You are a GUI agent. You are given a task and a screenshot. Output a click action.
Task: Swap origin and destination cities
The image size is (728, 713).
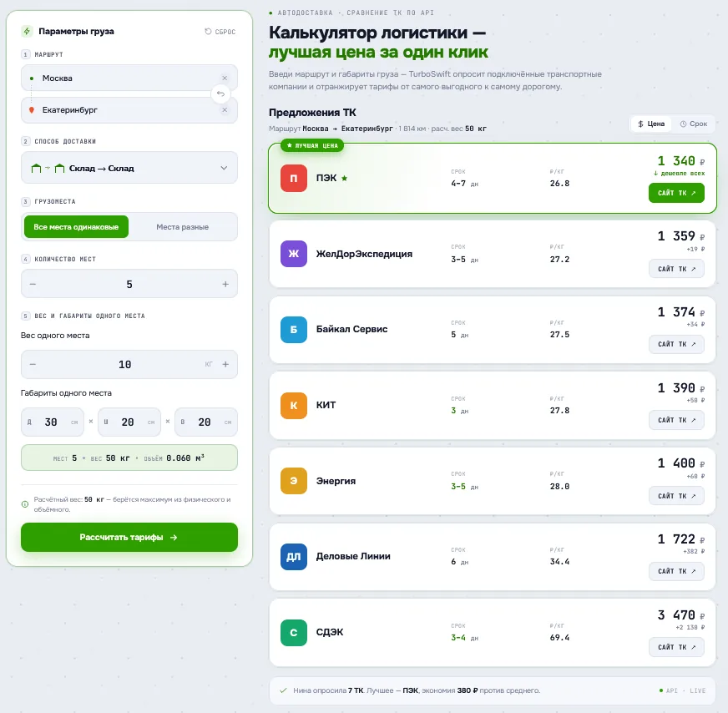[x=220, y=94]
